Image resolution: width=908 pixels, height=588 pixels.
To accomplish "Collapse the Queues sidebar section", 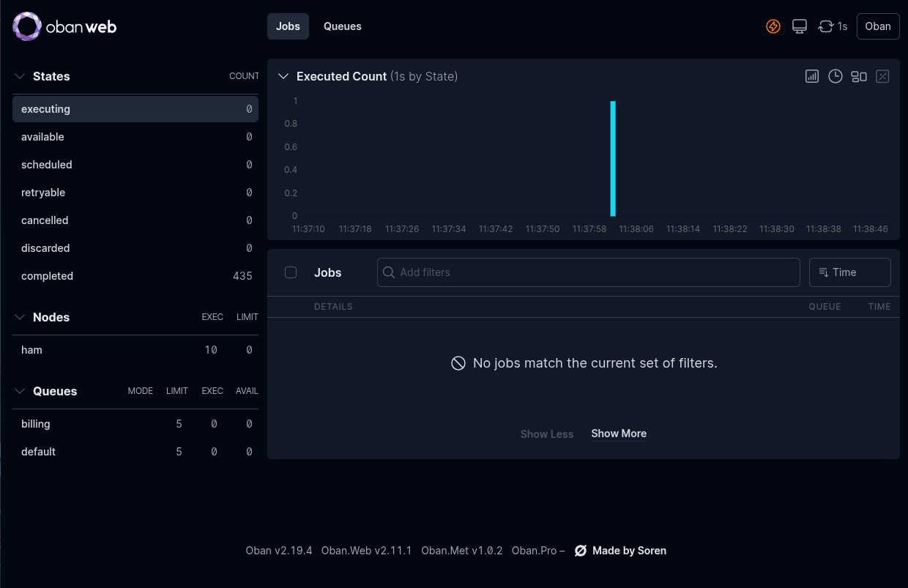I will coord(20,391).
